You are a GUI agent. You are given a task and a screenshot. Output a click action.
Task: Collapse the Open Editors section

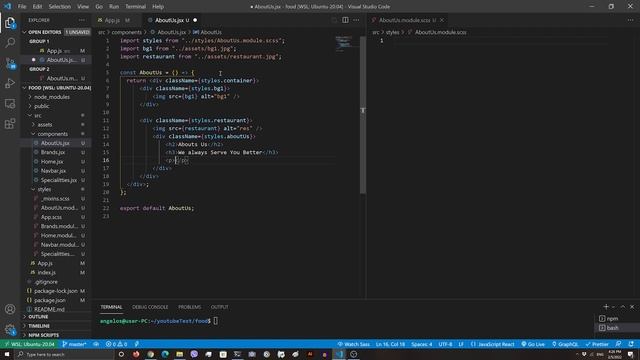[x=56, y=32]
